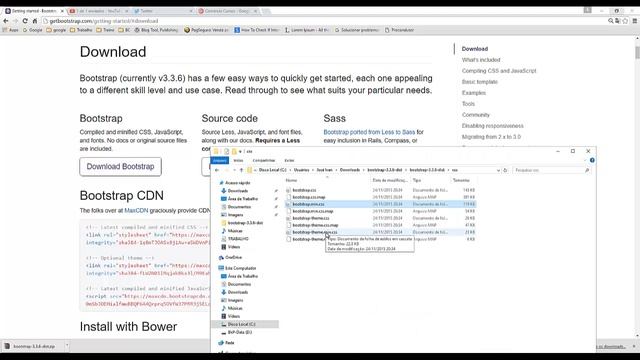
Task: Open download item options arrow
Action: click(67, 346)
